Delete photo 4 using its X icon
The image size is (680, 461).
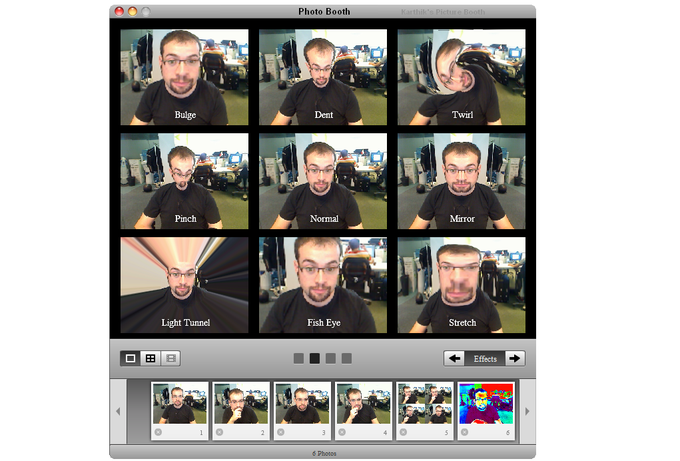tap(342, 432)
